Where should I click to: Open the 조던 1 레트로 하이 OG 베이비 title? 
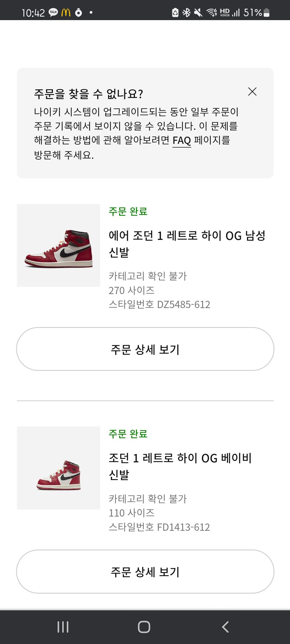coord(180,466)
